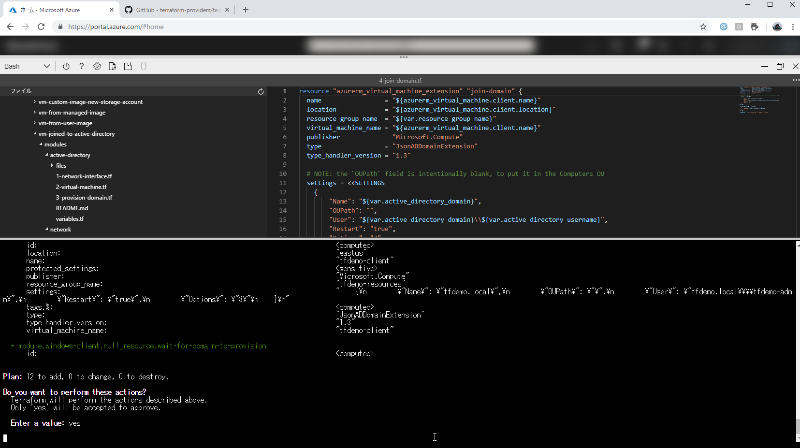Screen dimensions: 800x448
Task: Go back in browser history
Action: (10, 27)
